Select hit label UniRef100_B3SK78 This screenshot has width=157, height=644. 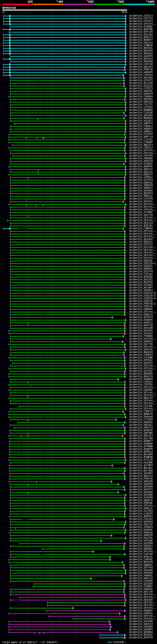tap(141, 637)
